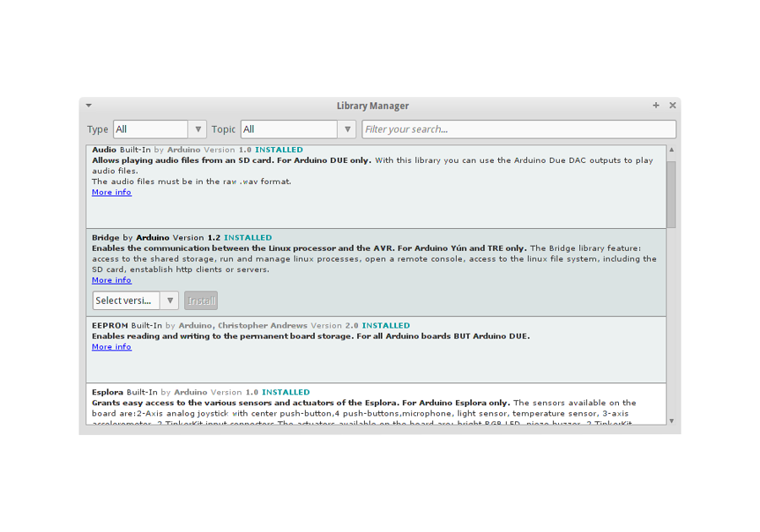Open the Topic filter dropdown
This screenshot has height=532, width=760.
[x=299, y=129]
